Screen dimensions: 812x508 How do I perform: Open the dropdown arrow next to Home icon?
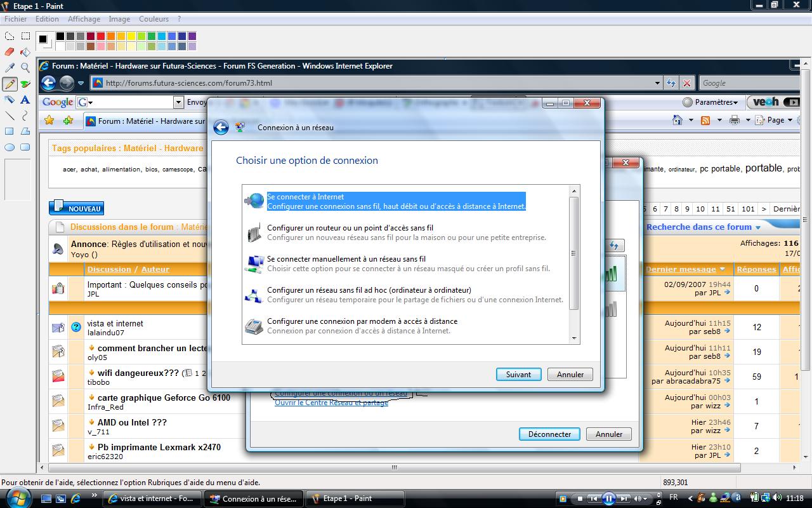coord(691,120)
